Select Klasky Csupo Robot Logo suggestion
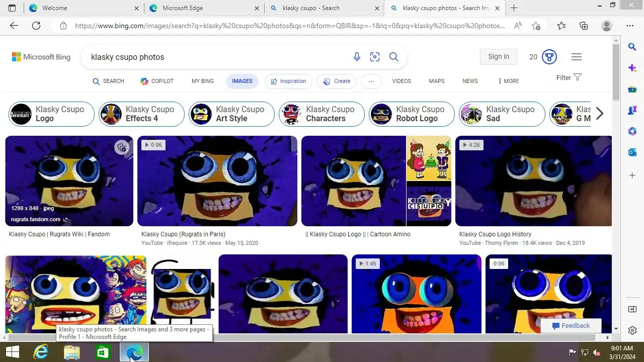Image resolution: width=644 pixels, height=362 pixels. [x=412, y=114]
